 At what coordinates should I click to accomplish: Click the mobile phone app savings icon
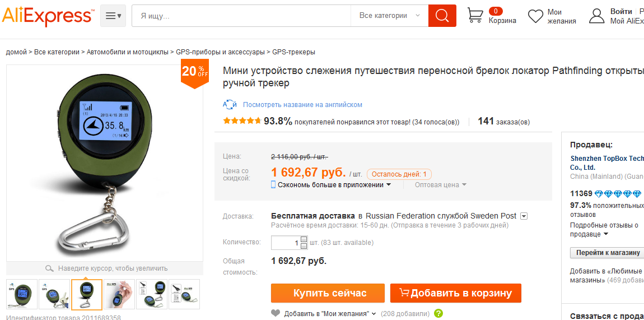click(x=273, y=185)
